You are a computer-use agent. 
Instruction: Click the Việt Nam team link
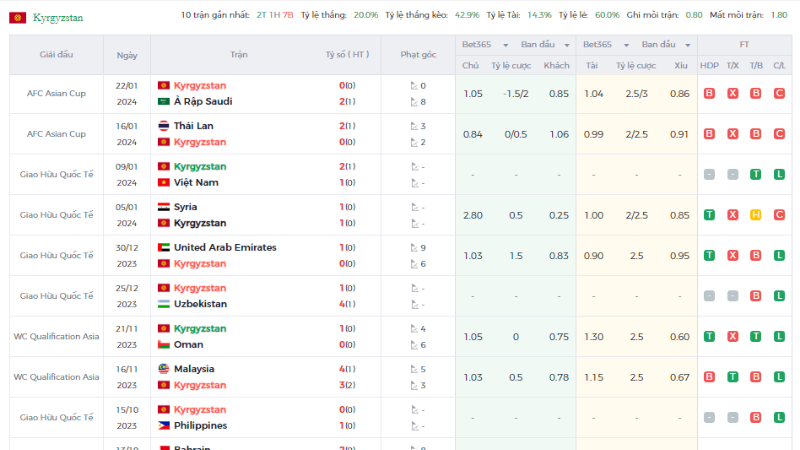click(196, 183)
